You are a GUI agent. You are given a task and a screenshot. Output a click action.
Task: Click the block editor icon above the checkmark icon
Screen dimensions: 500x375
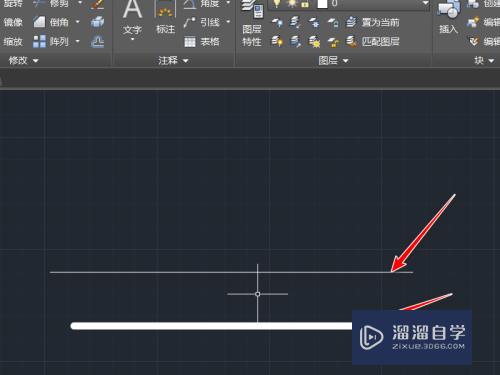coord(473,22)
